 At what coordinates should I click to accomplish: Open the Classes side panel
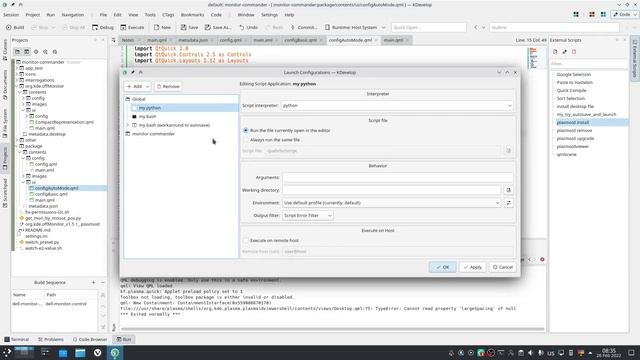[x=5, y=49]
